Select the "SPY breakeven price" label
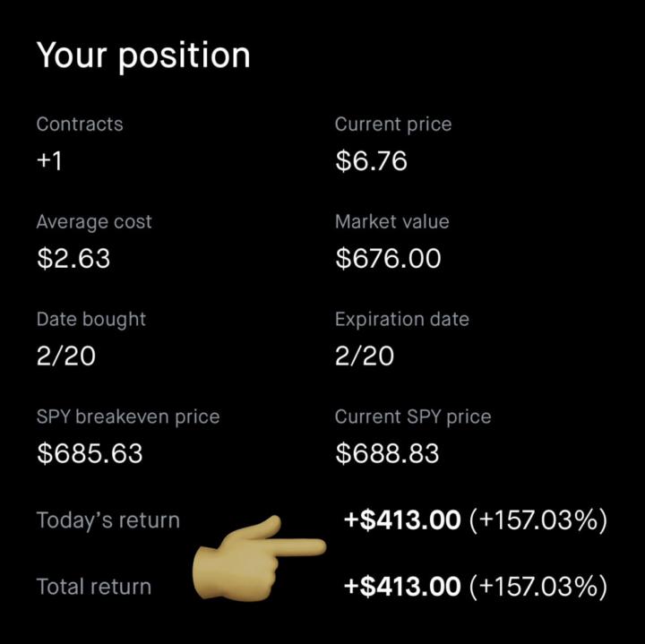This screenshot has width=645, height=644. click(127, 416)
